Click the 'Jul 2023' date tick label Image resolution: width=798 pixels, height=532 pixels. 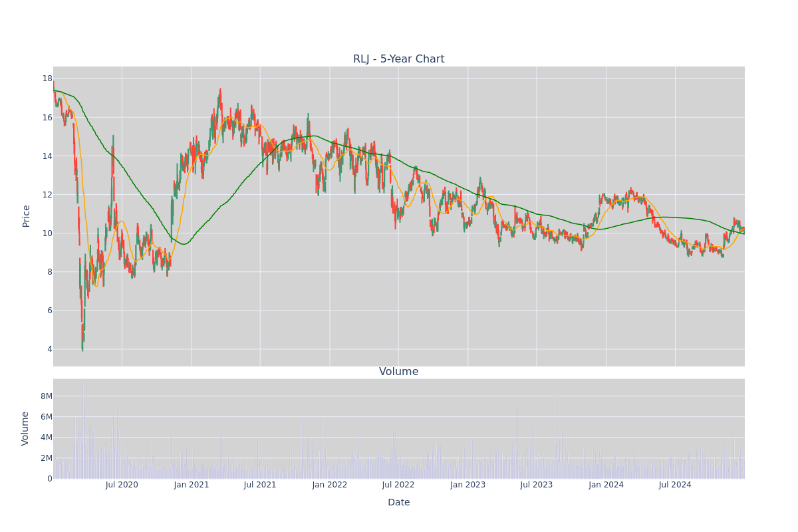point(537,485)
